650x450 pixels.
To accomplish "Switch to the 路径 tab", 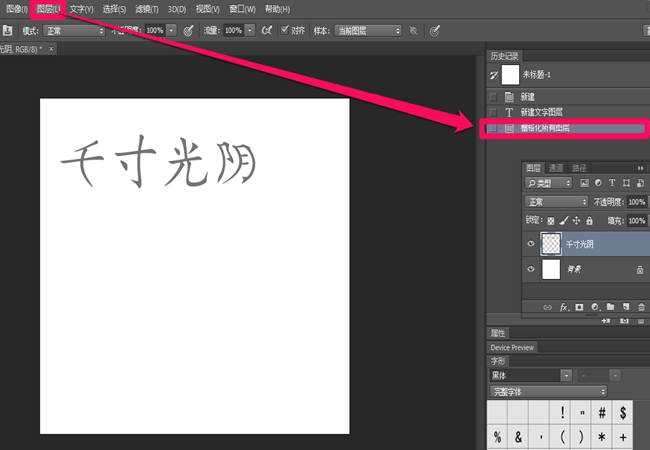I will (x=579, y=168).
